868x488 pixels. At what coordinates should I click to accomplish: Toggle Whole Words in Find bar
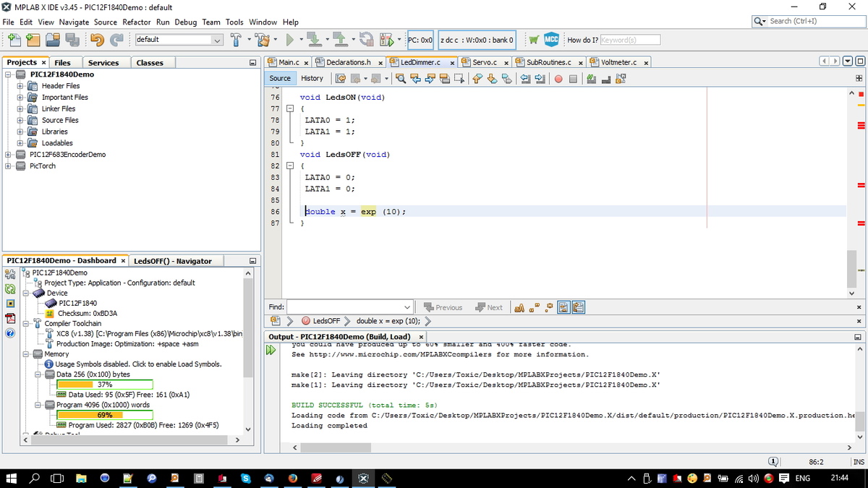click(535, 307)
